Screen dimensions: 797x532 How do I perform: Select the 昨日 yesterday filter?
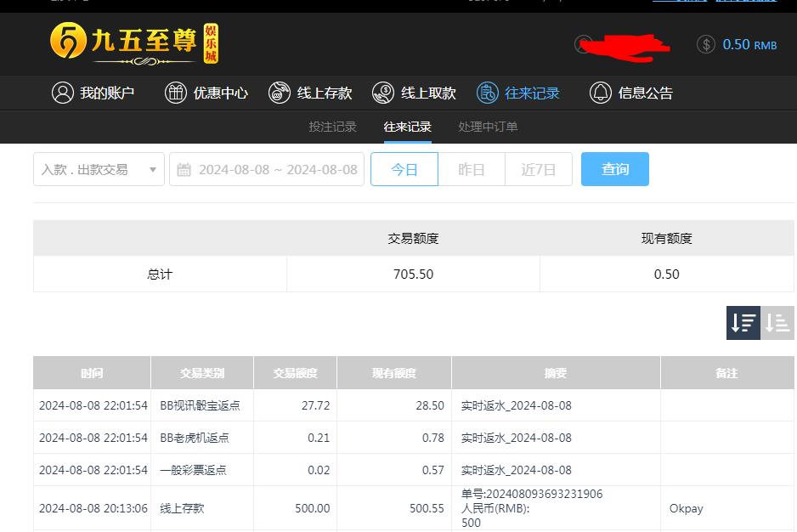click(472, 169)
